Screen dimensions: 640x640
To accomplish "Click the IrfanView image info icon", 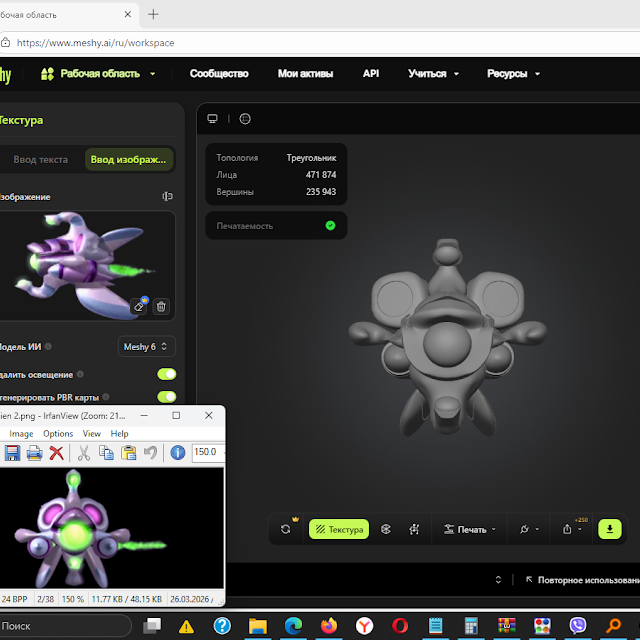I will (x=178, y=452).
